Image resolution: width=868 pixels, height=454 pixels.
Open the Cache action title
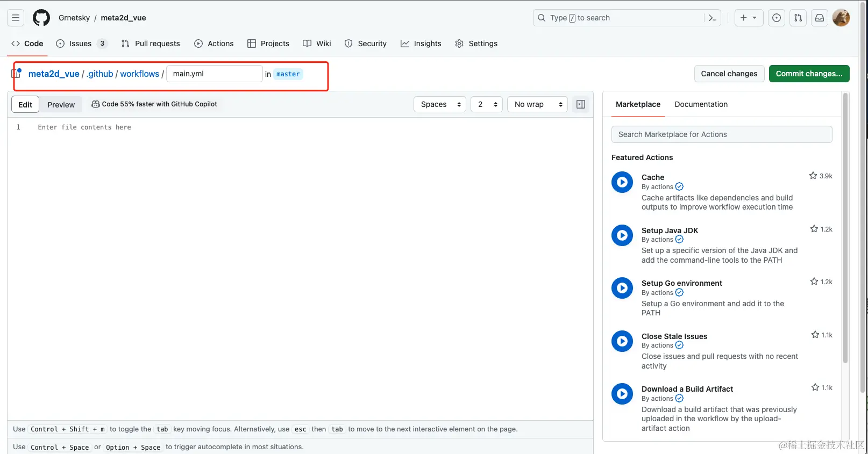click(653, 177)
